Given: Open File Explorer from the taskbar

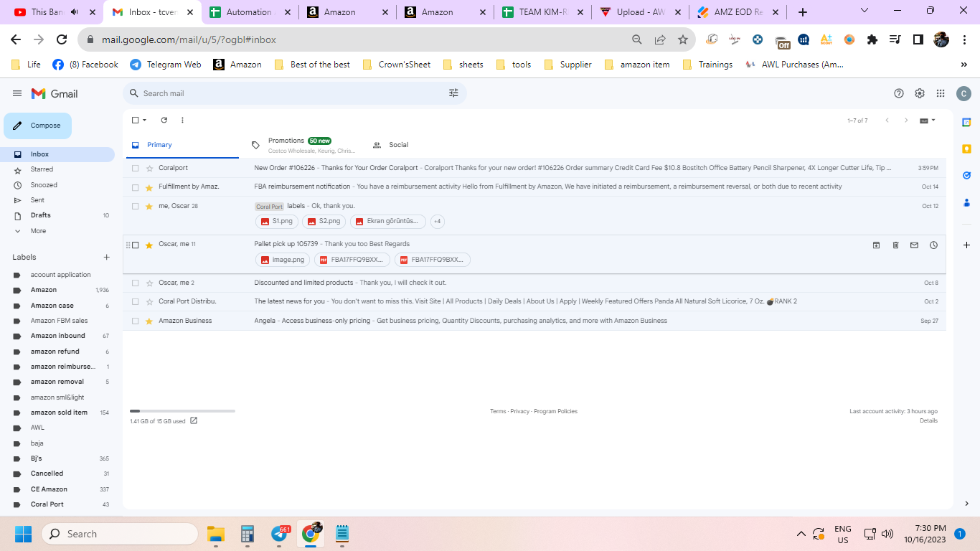Looking at the screenshot, I should coord(216,534).
